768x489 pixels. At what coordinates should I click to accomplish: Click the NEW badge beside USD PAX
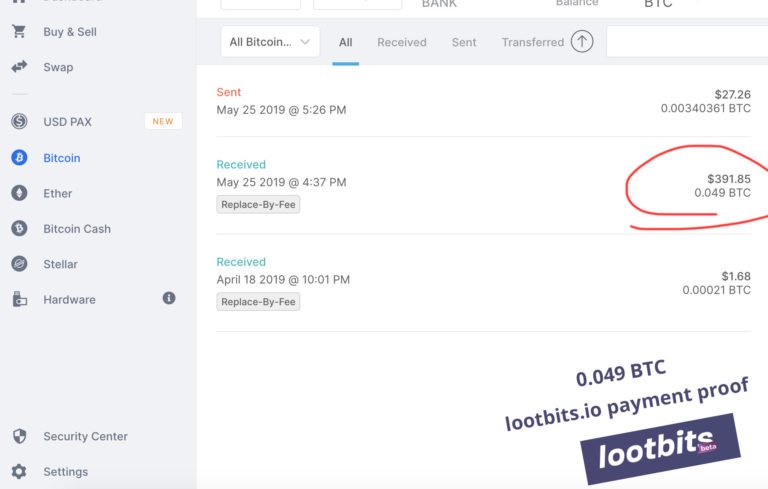(163, 121)
